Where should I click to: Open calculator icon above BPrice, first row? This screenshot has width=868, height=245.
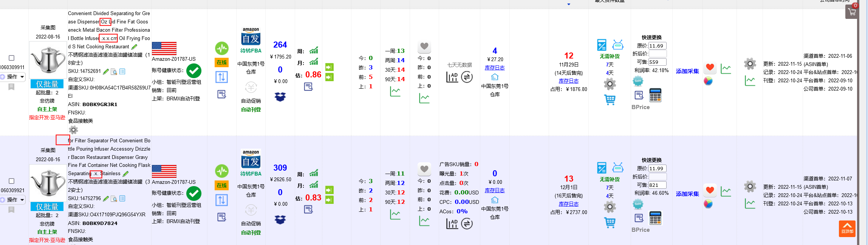tap(655, 95)
